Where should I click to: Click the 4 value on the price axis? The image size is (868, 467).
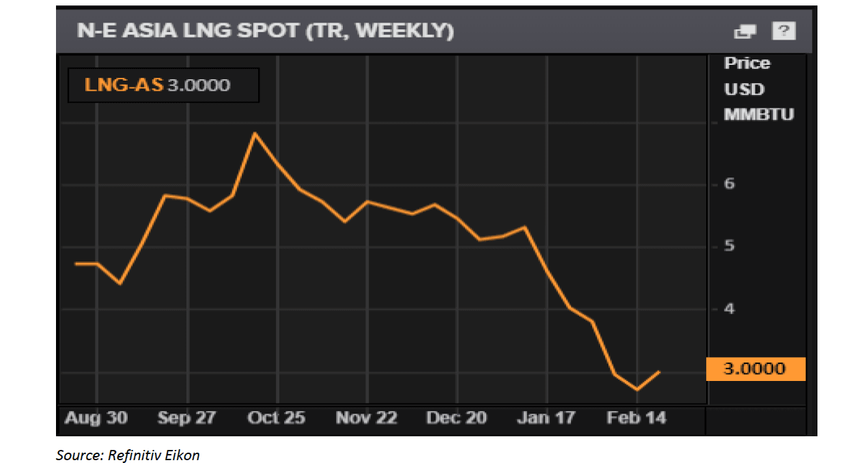(x=729, y=309)
